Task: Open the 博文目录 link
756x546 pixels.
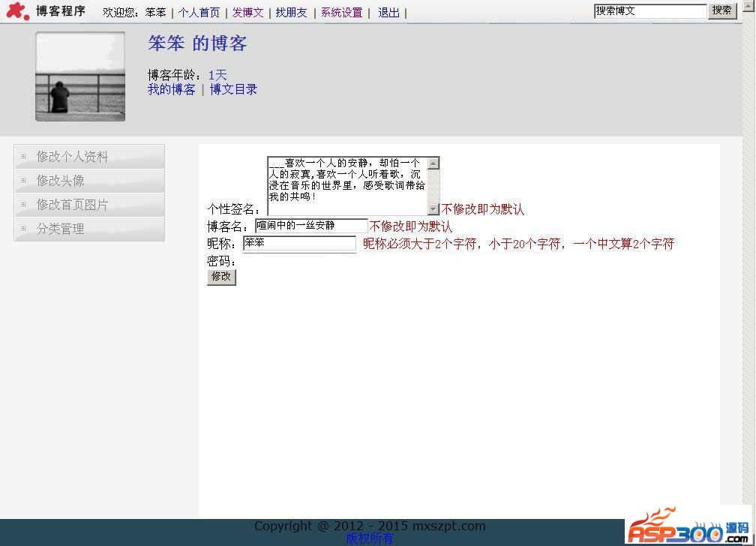Action: click(233, 89)
